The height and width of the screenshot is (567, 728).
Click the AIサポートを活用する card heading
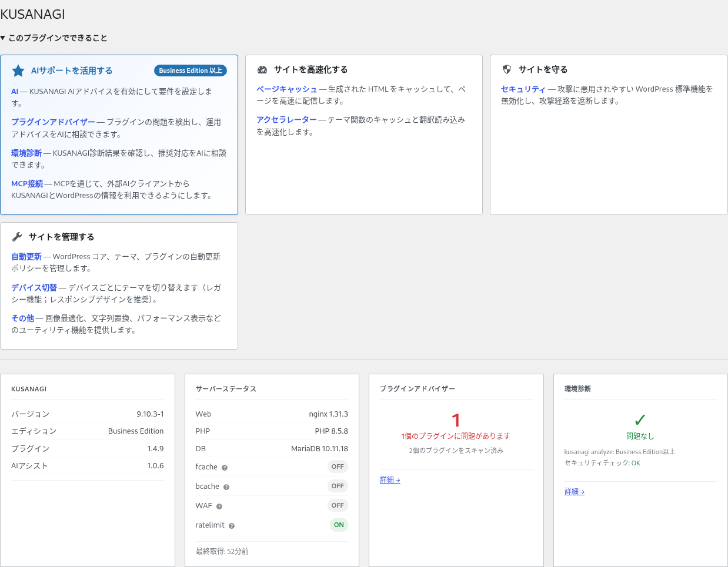72,71
